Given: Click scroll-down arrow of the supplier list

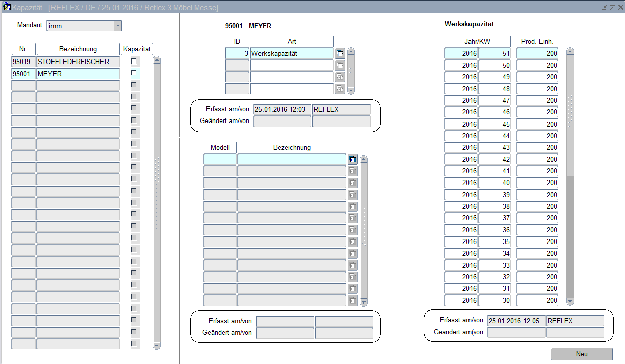Looking at the screenshot, I should [x=157, y=345].
